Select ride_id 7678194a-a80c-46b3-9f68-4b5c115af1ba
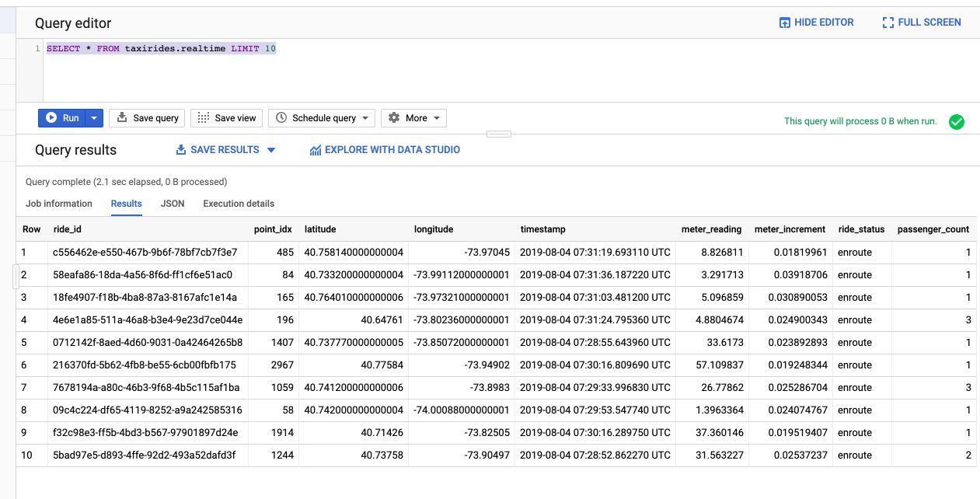The width and height of the screenshot is (980, 499). pyautogui.click(x=146, y=387)
